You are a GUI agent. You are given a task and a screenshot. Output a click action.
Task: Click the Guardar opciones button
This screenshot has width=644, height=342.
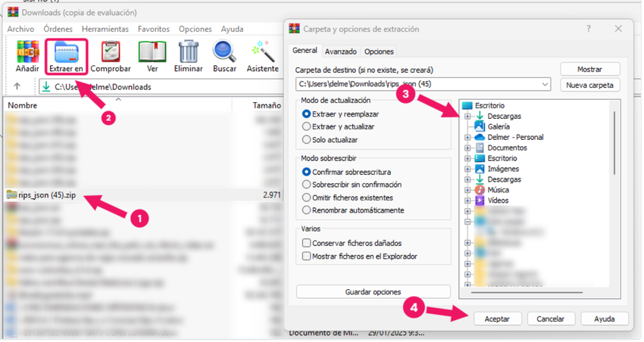pos(373,292)
